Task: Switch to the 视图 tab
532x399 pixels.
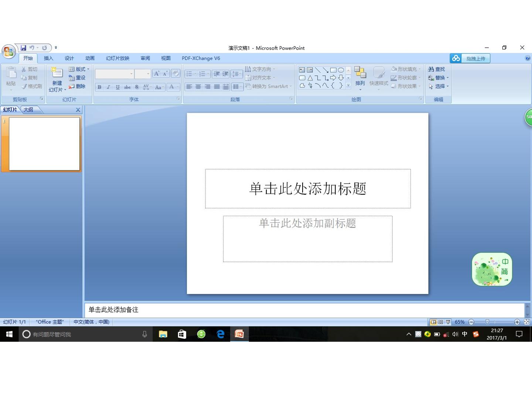Action: coord(166,58)
